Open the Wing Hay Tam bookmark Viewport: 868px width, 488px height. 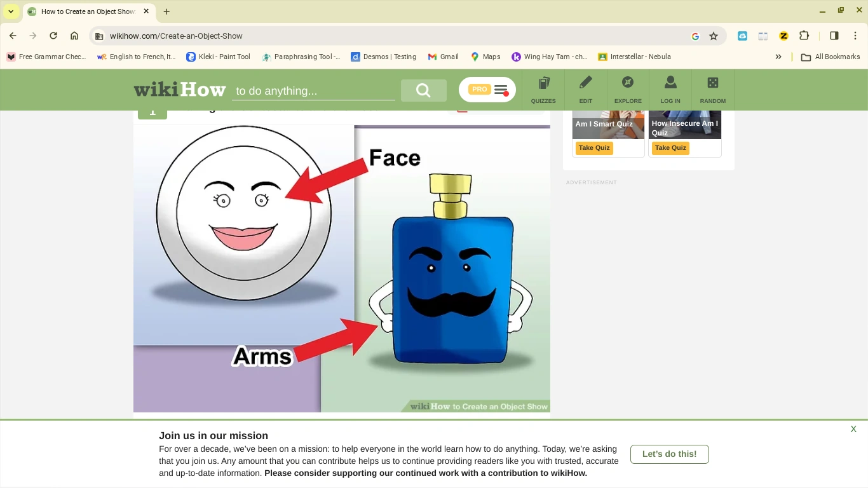point(549,57)
